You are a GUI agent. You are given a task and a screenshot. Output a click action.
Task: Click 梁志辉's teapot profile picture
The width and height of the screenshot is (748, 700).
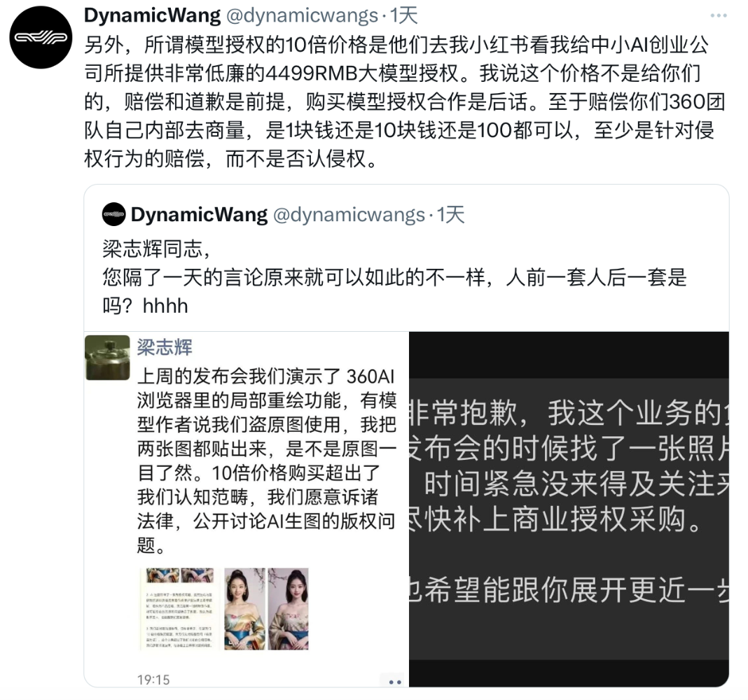tap(107, 358)
